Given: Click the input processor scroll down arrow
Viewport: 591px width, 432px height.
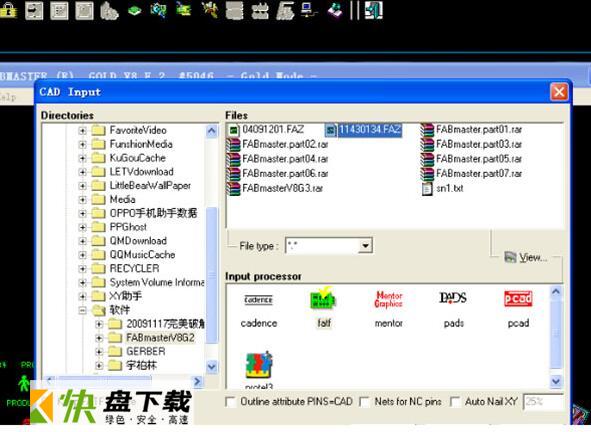Looking at the screenshot, I should click(x=556, y=381).
